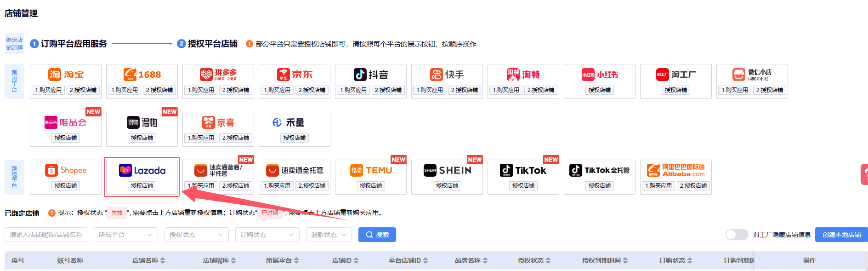
Task: Click Alibaba.com 2.授权店铺 button
Action: pos(693,186)
